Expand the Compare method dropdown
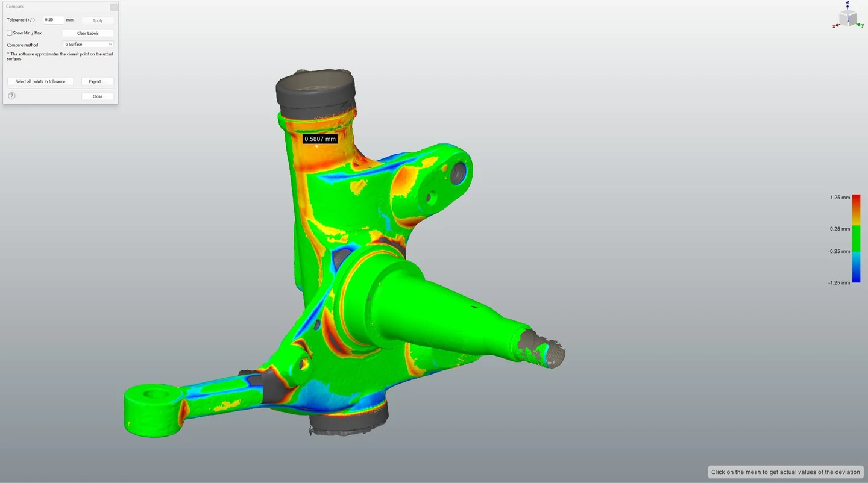The height and width of the screenshot is (483, 868). 87,45
